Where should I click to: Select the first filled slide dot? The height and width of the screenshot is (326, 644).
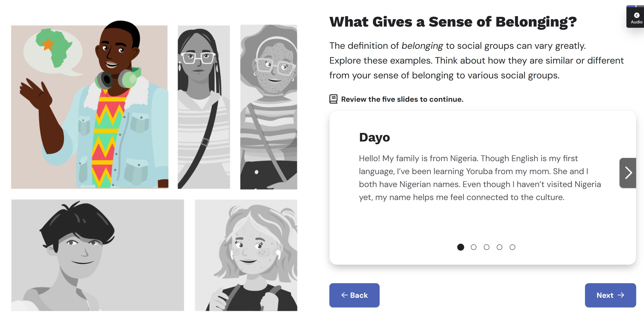tap(460, 247)
